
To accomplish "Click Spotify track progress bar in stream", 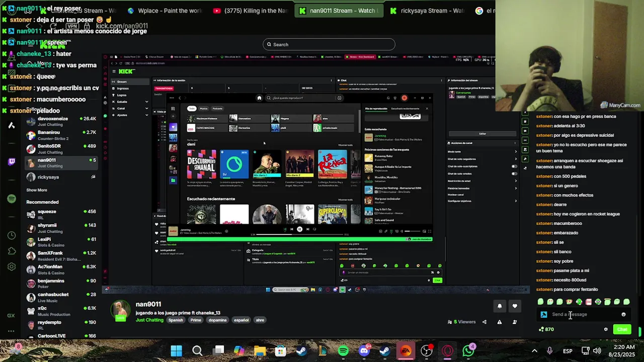I will click(x=299, y=234).
